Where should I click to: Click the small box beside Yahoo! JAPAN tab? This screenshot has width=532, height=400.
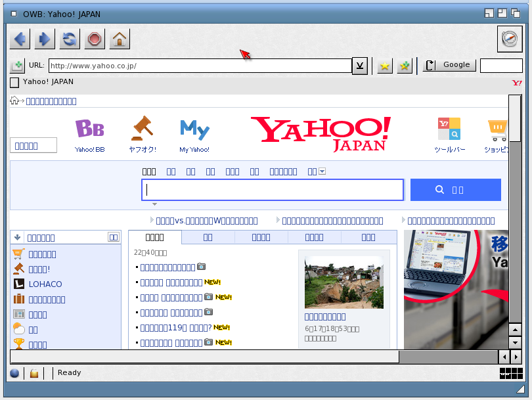[14, 83]
